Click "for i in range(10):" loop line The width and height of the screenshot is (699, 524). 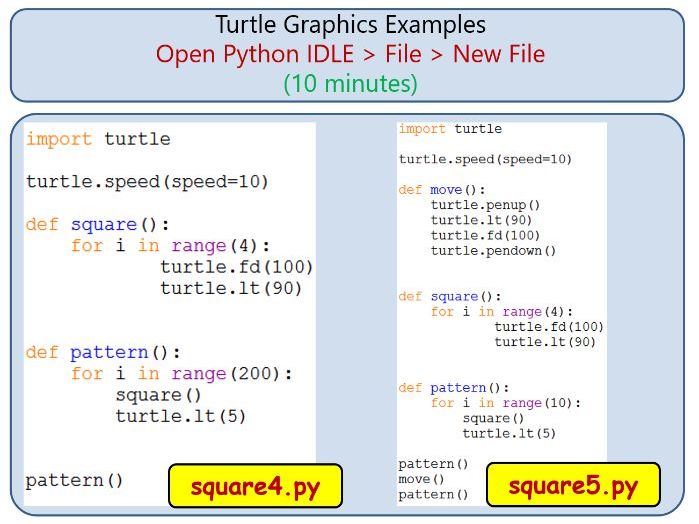tap(506, 403)
